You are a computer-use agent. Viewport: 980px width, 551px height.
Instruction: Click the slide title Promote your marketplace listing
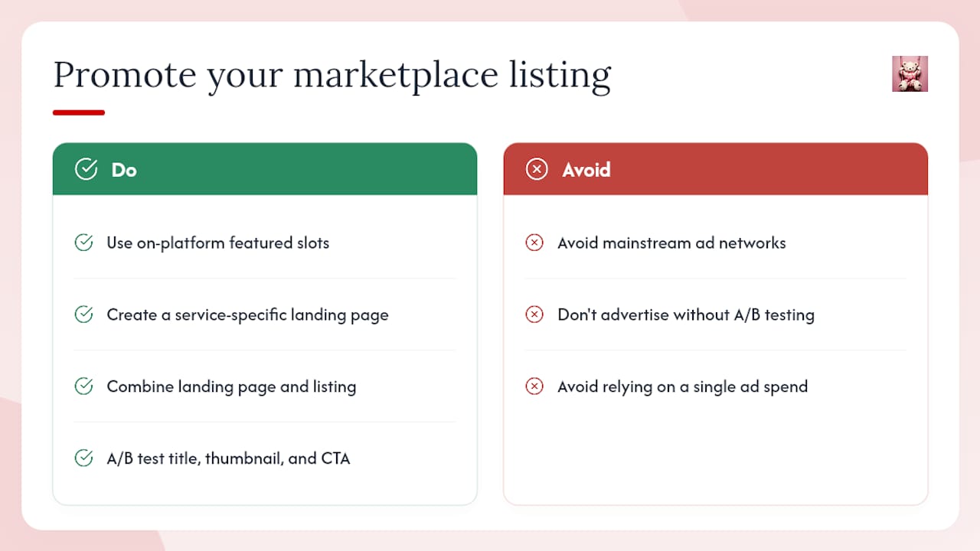(332, 77)
